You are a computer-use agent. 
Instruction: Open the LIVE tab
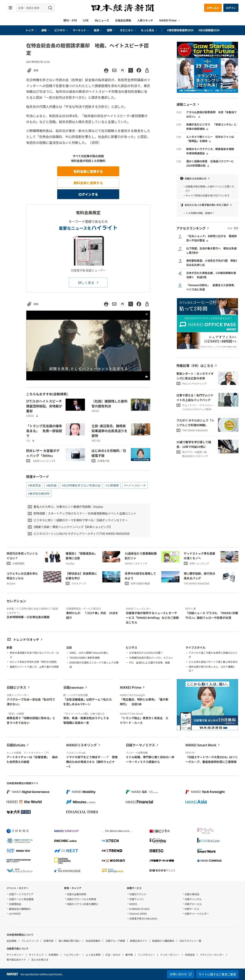click(x=86, y=20)
